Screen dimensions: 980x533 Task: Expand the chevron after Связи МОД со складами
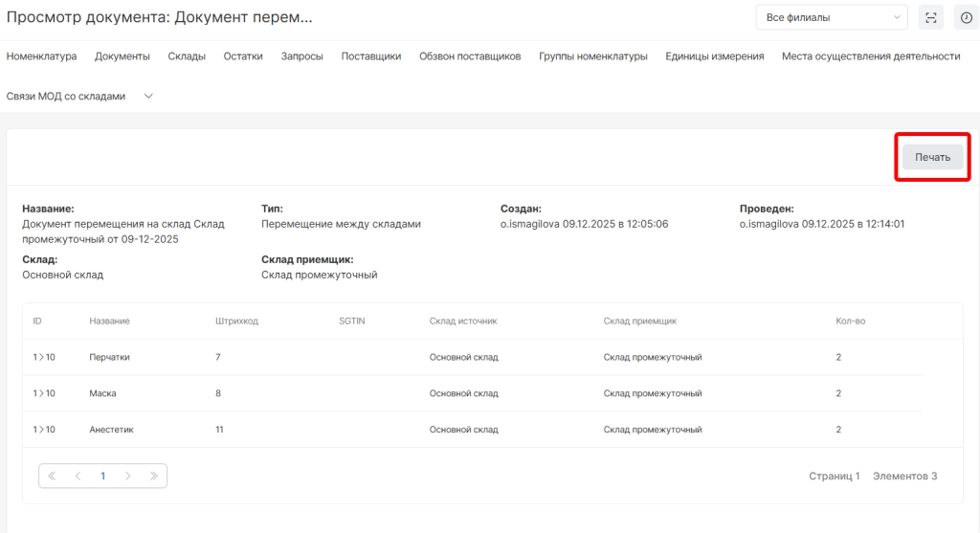click(148, 97)
